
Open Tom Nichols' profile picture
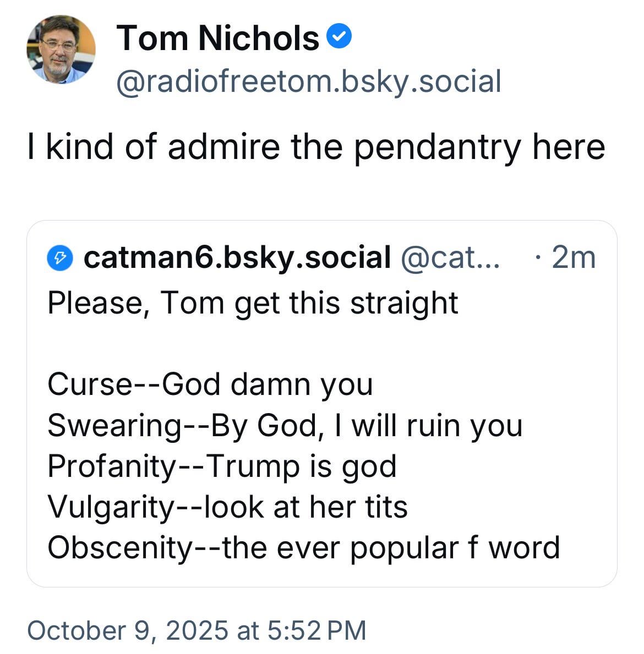point(61,50)
